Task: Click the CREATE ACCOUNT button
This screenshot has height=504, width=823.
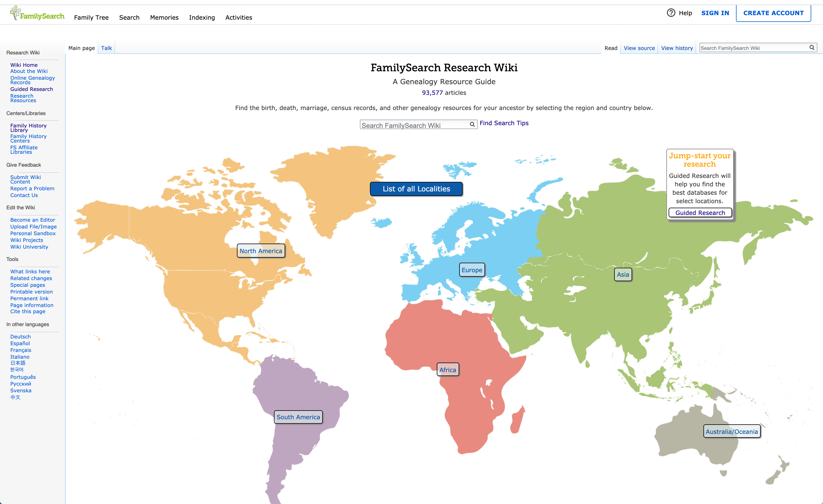Action: [x=773, y=13]
